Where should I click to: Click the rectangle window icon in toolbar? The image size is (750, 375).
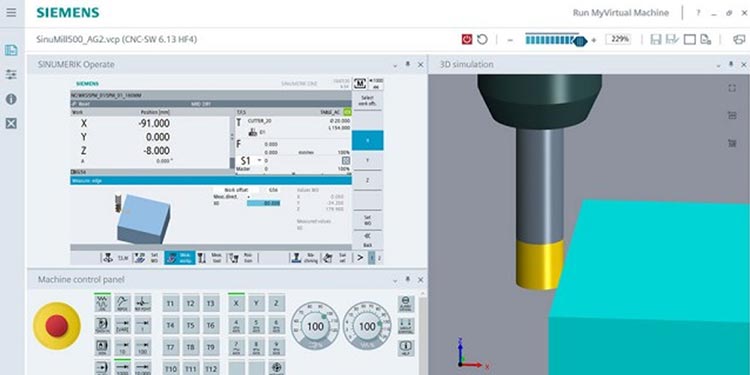689,40
